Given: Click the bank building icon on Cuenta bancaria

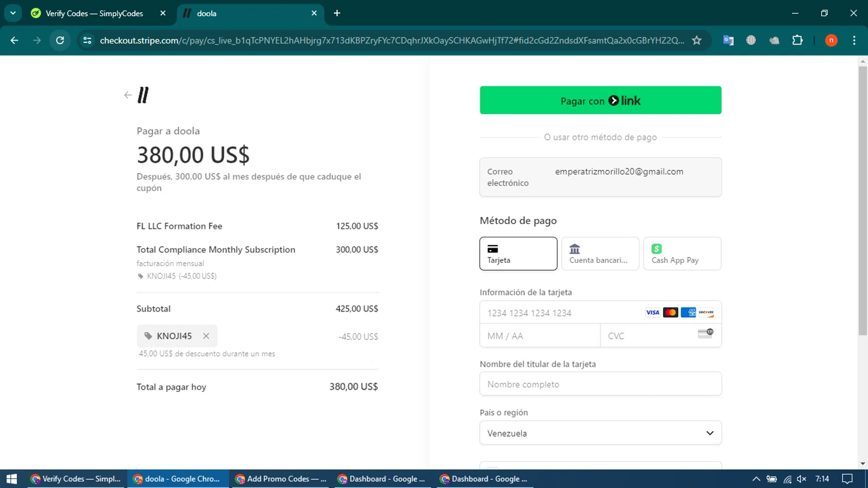Looking at the screenshot, I should click(x=575, y=249).
